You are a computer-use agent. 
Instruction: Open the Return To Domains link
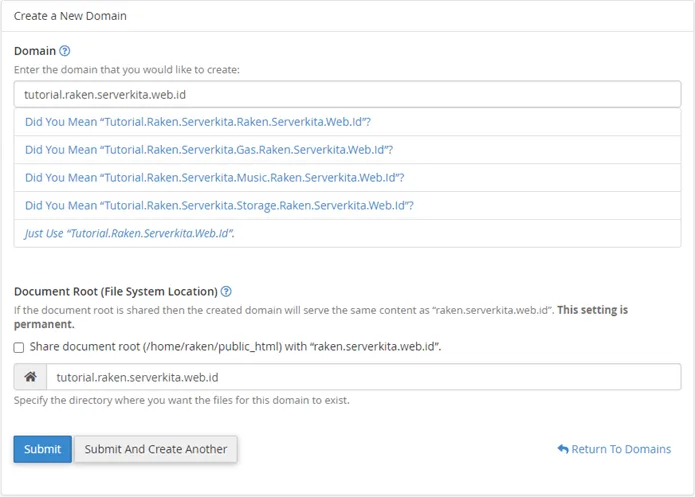coord(620,450)
